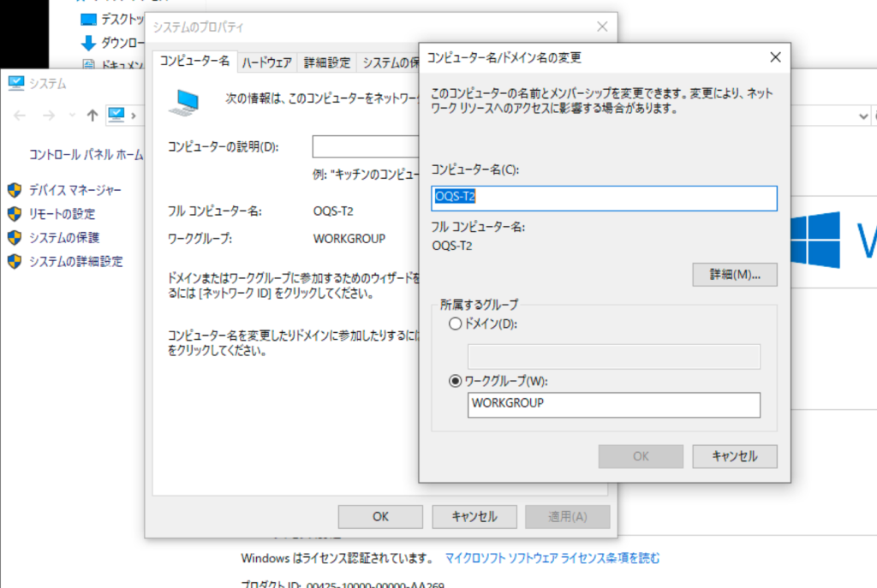Click the back arrow navigation icon
Screen dimensions: 877x588
[x=21, y=116]
